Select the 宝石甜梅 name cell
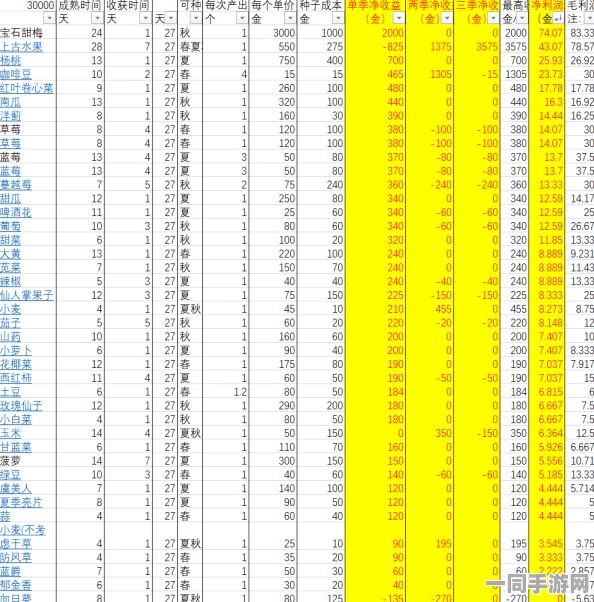Screen dimensions: 594x602 [28, 33]
